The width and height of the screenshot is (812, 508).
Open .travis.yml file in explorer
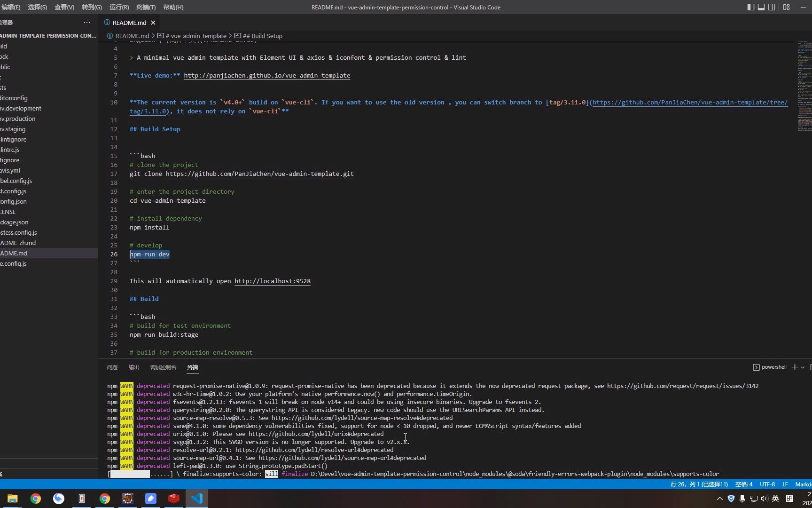[49, 170]
